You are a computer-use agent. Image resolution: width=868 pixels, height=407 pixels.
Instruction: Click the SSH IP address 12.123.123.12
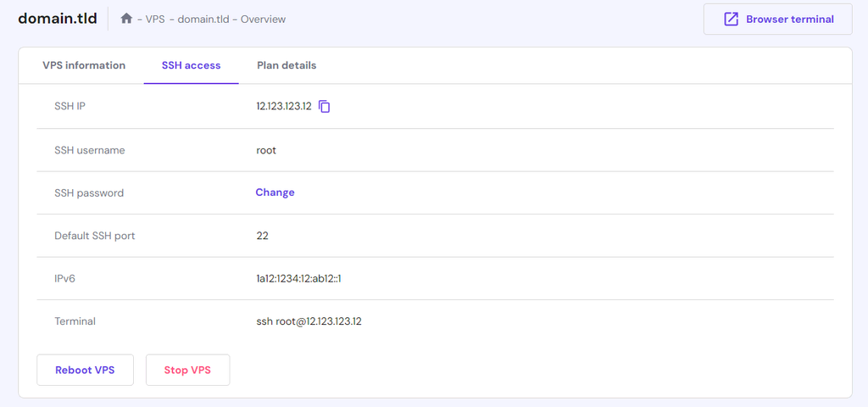[283, 107]
